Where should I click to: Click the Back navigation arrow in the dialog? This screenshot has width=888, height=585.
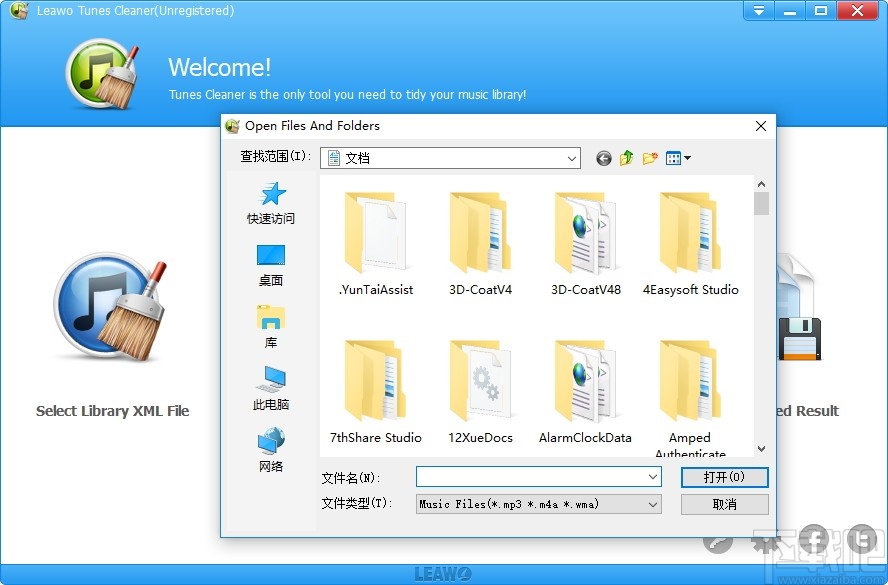pos(603,158)
